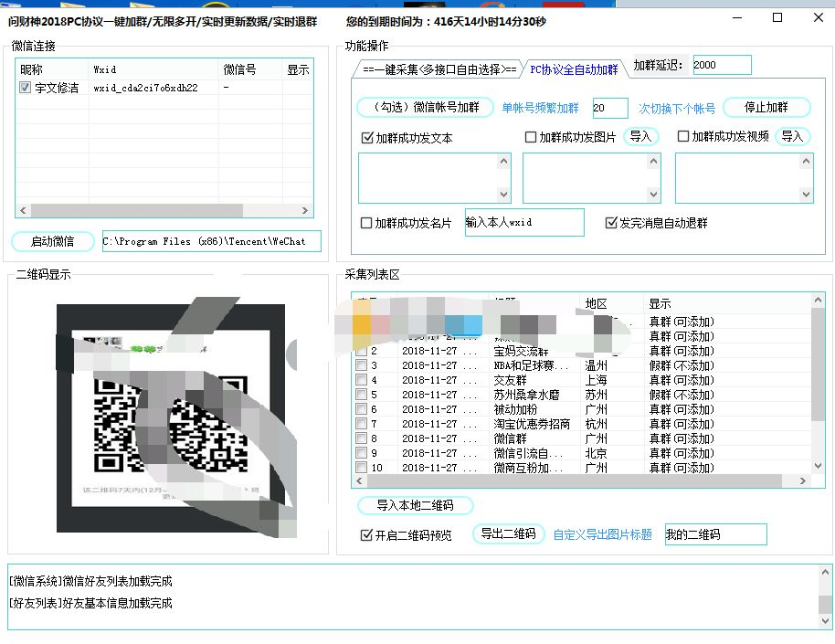The width and height of the screenshot is (835, 644).
Task: Click down arrow in 发文本 text box
Action: click(x=503, y=195)
